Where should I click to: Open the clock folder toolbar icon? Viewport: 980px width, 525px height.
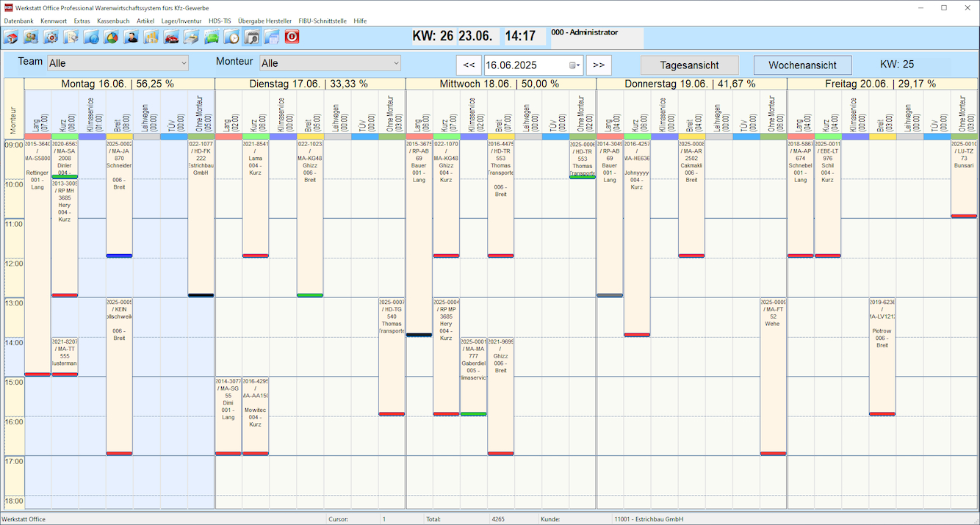[x=231, y=37]
